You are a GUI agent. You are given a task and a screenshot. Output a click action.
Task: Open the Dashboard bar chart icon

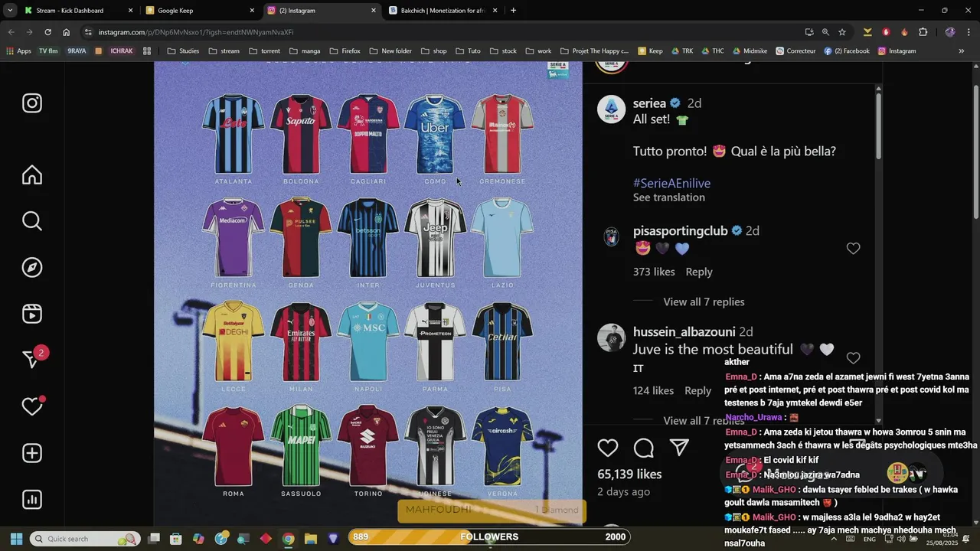32,500
